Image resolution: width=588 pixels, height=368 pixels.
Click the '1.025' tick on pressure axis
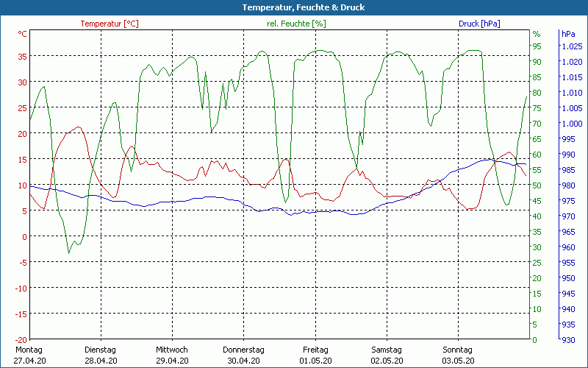tap(571, 46)
